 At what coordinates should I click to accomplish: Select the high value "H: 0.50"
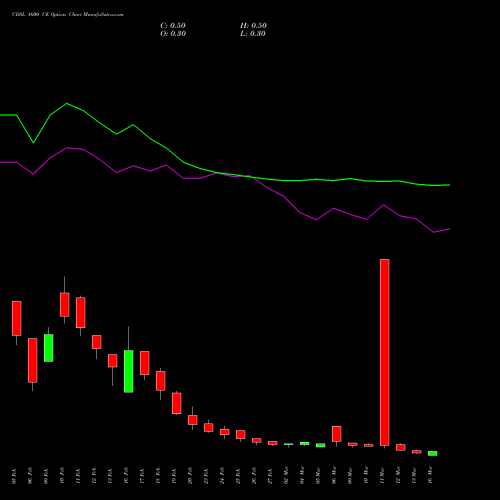[x=253, y=26]
